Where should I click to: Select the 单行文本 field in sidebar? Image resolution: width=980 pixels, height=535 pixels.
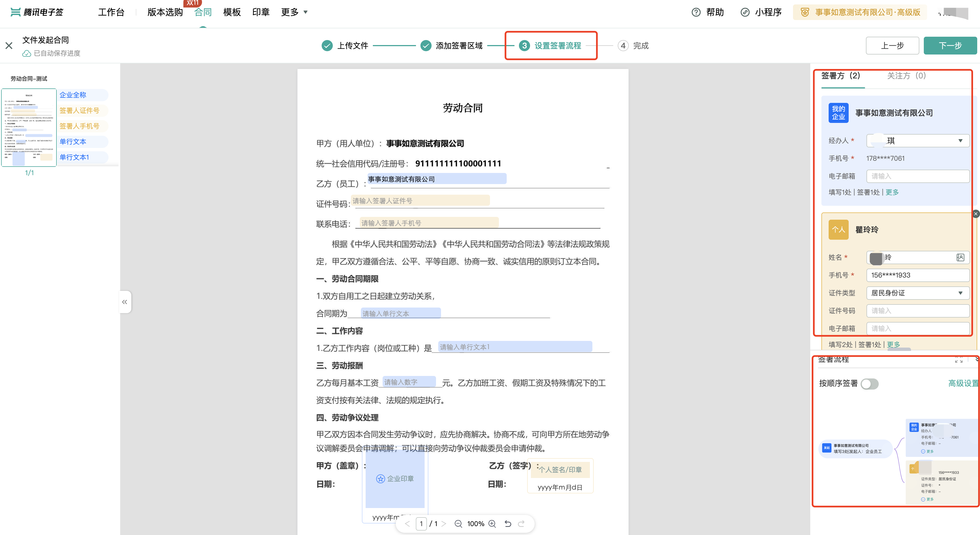[x=83, y=142]
